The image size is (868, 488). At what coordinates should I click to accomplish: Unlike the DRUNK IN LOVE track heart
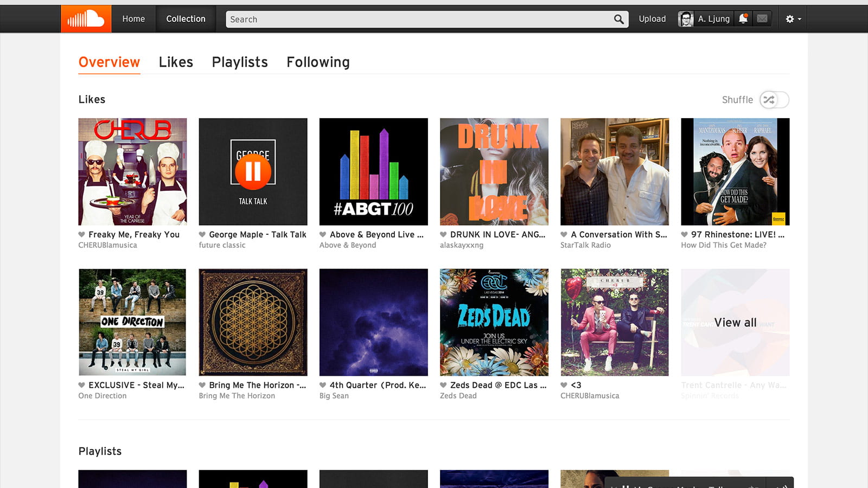443,235
